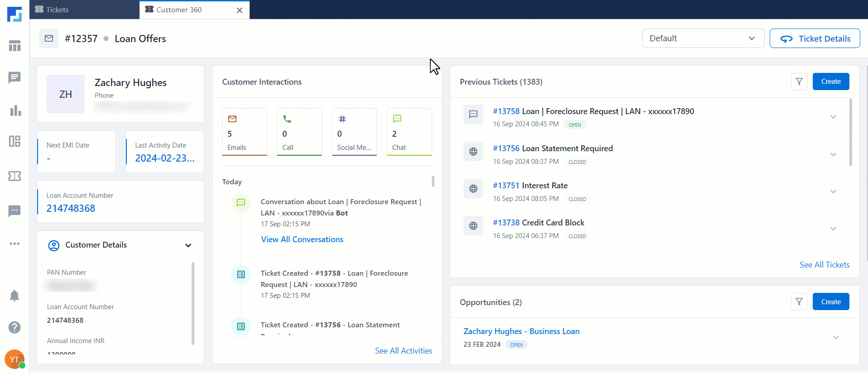This screenshot has height=373, width=868.
Task: Open the View All Conversations link
Action: click(302, 239)
